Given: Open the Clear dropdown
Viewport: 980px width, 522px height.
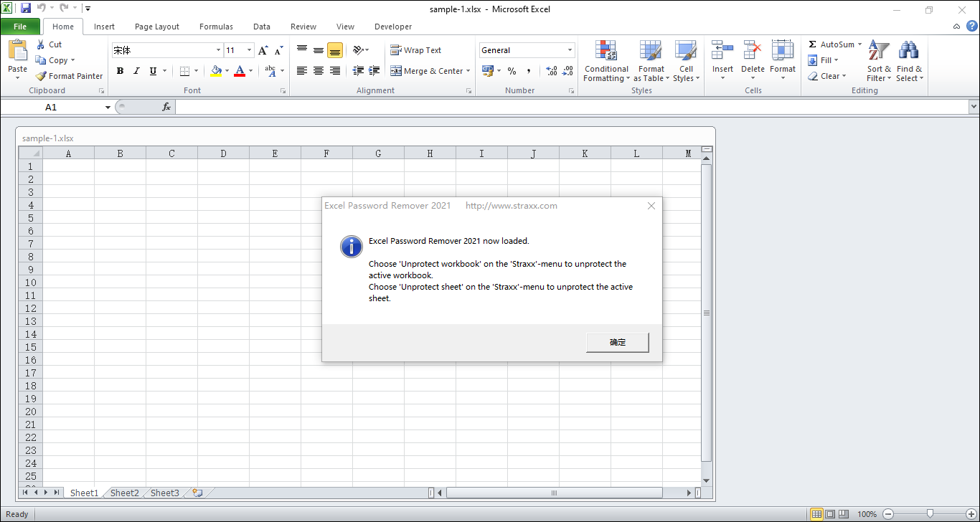Looking at the screenshot, I should [x=827, y=76].
